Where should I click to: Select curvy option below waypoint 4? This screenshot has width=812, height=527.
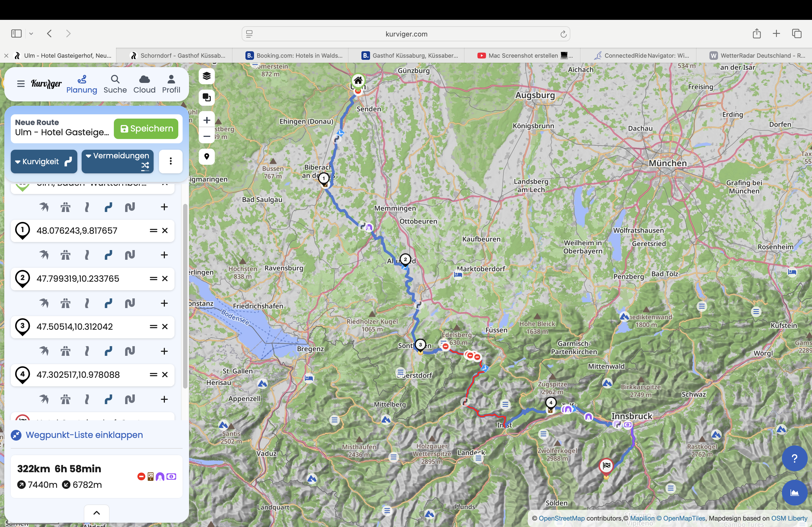pyautogui.click(x=108, y=399)
